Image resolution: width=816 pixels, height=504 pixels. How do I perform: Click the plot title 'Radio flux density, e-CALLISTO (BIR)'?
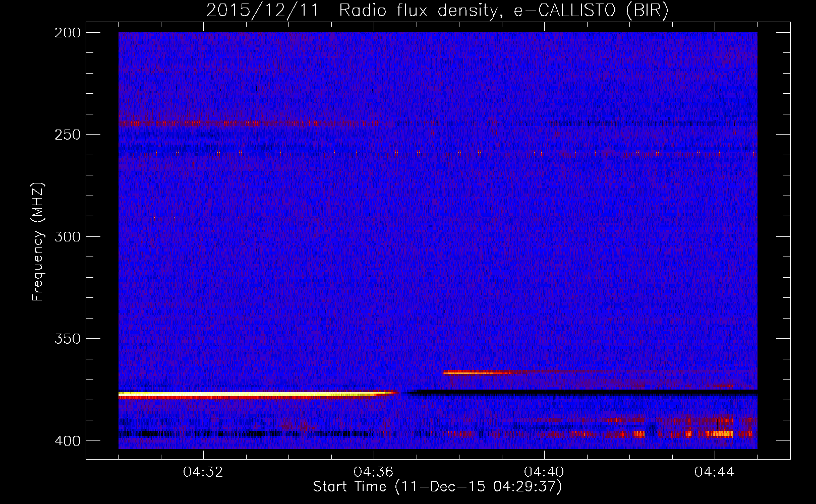(x=504, y=11)
